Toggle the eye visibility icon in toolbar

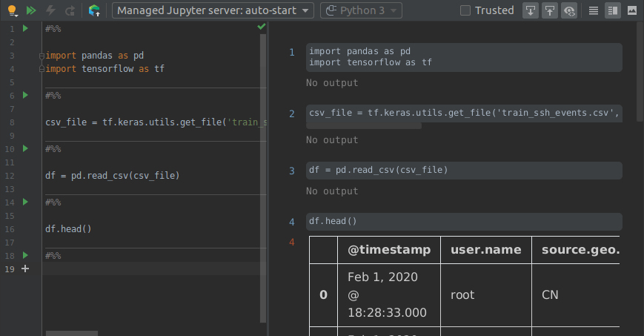(x=569, y=10)
